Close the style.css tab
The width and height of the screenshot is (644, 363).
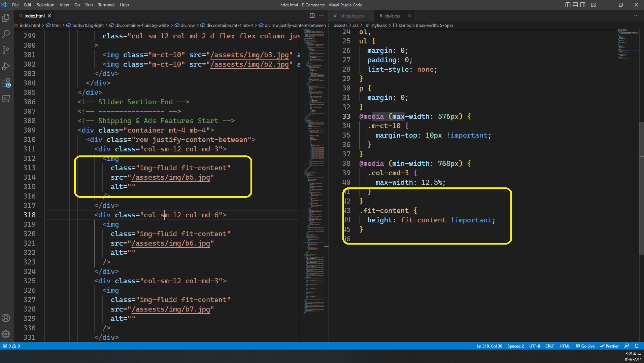(x=409, y=16)
